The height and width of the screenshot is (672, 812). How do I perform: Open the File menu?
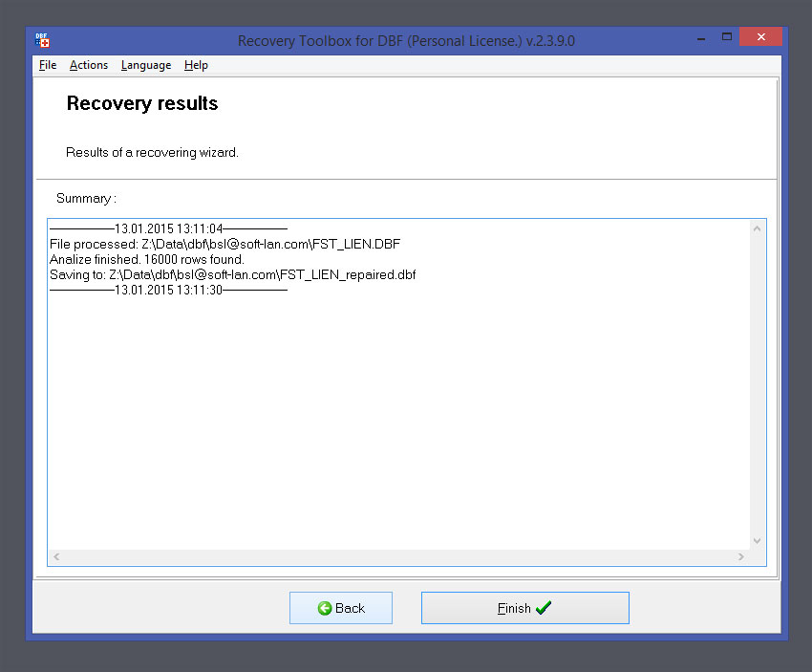pos(48,65)
